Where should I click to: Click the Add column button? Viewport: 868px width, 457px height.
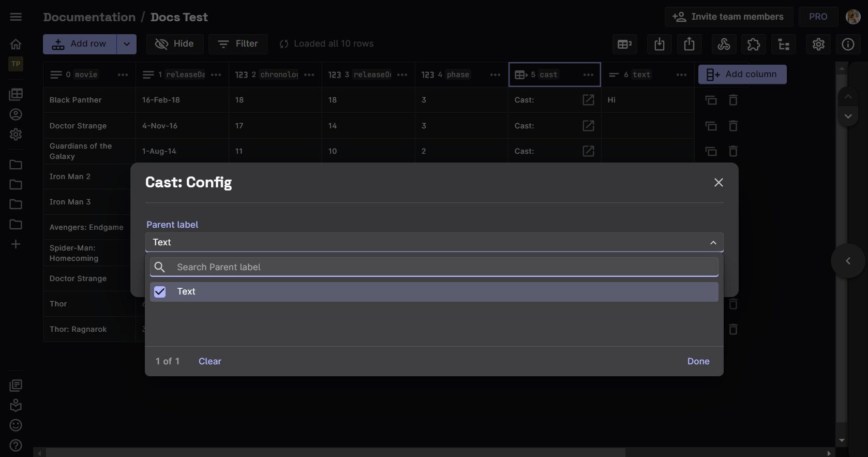[x=742, y=75]
